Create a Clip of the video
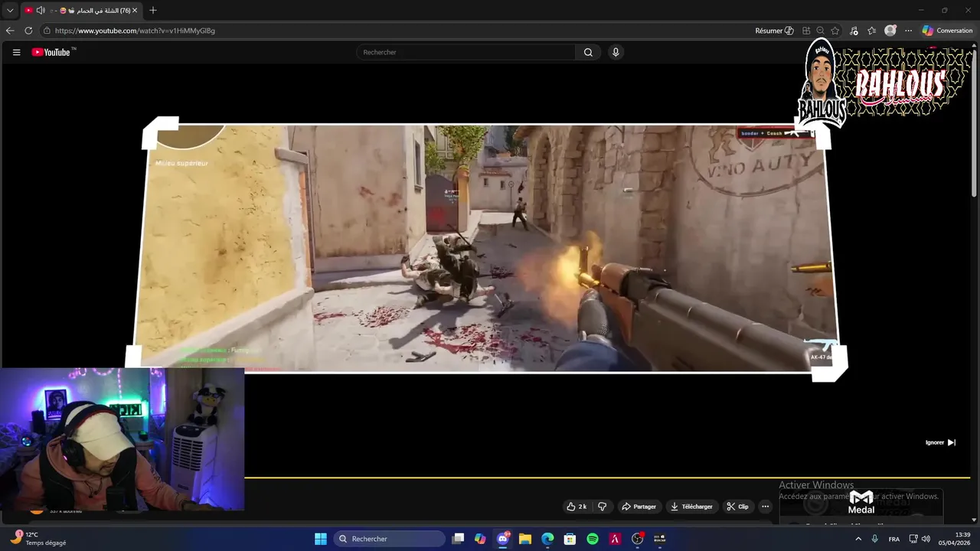This screenshot has width=980, height=551. tap(737, 507)
